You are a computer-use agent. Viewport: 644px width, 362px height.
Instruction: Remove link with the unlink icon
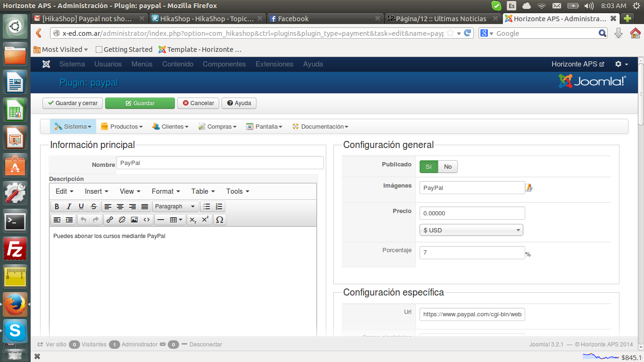122,220
